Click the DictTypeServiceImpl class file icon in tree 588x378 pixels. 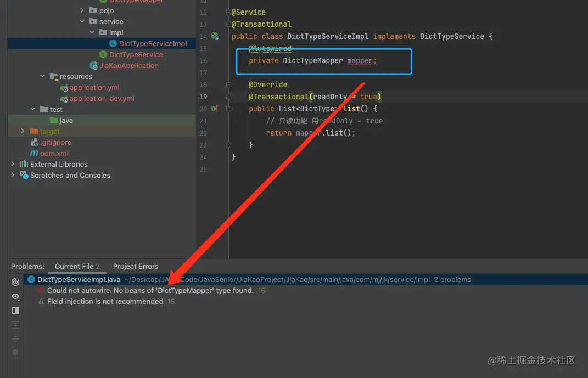pos(113,43)
